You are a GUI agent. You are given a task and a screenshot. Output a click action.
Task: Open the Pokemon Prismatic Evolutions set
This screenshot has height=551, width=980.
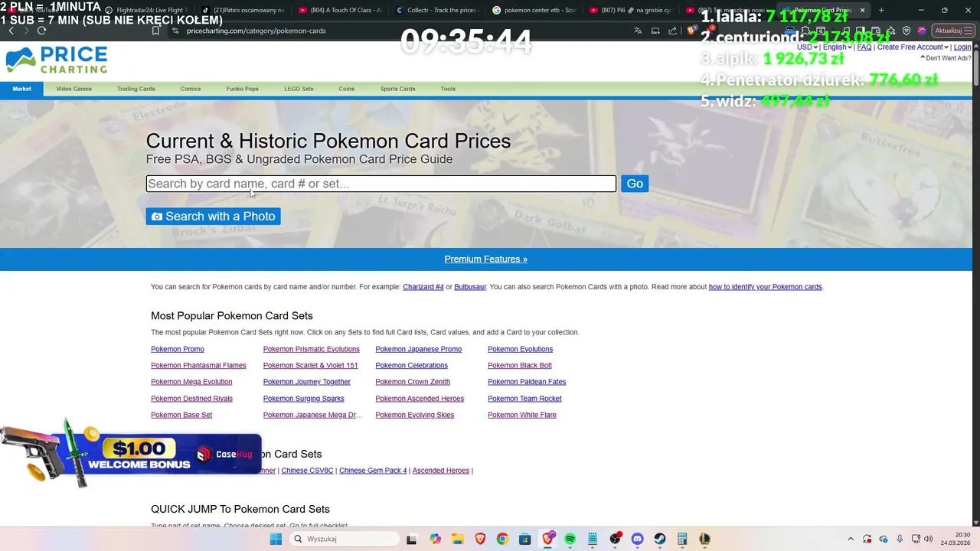tap(311, 349)
